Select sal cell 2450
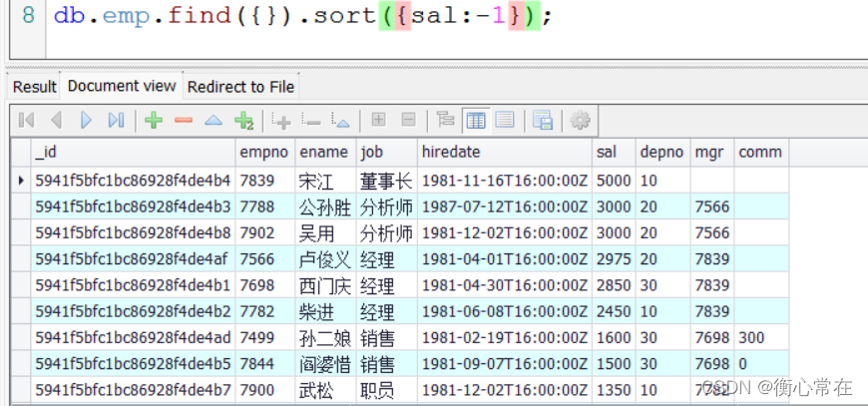The height and width of the screenshot is (406, 868). (614, 311)
